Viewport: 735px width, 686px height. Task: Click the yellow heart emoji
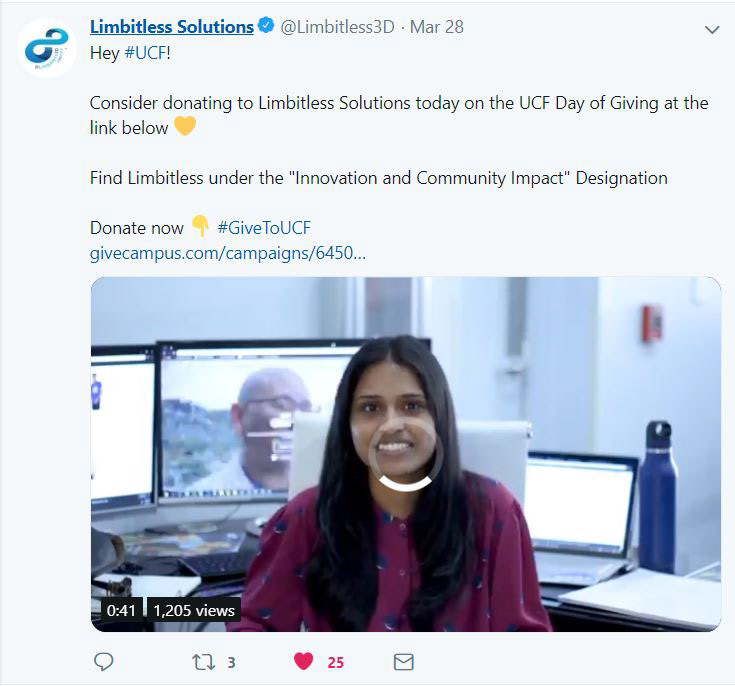185,126
